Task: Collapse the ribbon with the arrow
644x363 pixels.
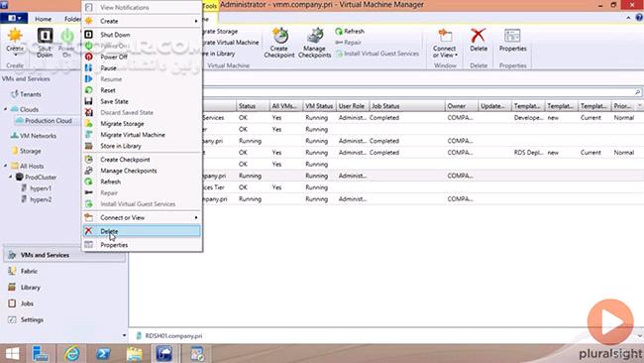Action: click(x=628, y=18)
